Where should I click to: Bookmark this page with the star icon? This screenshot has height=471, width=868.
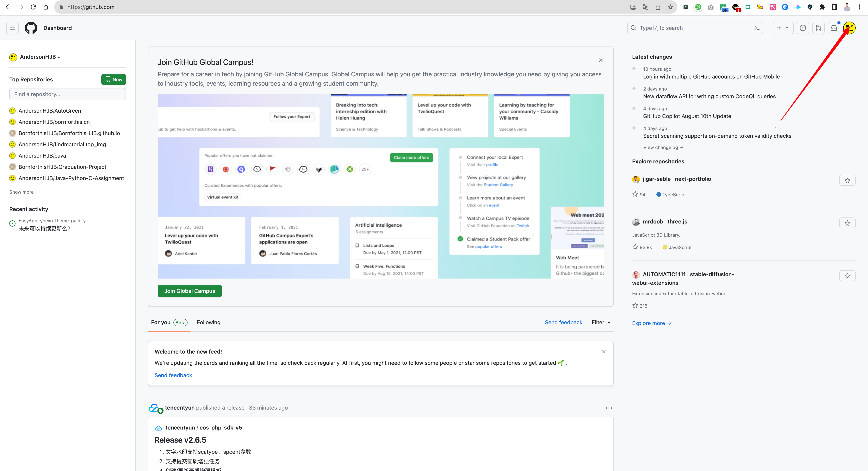[671, 7]
